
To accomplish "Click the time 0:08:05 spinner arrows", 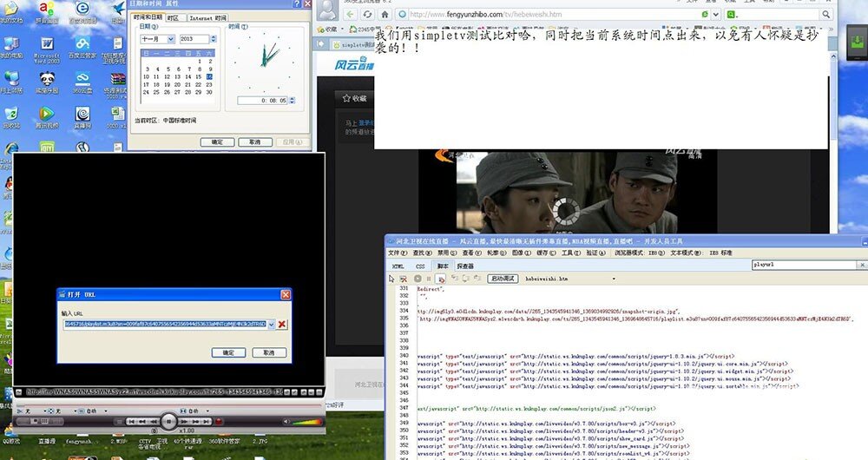I will [292, 101].
